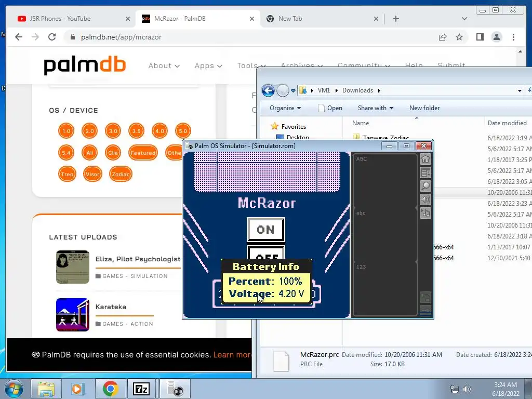Select the Zodiac device filter badge
Viewport: 532px width, 399px height.
(x=121, y=174)
